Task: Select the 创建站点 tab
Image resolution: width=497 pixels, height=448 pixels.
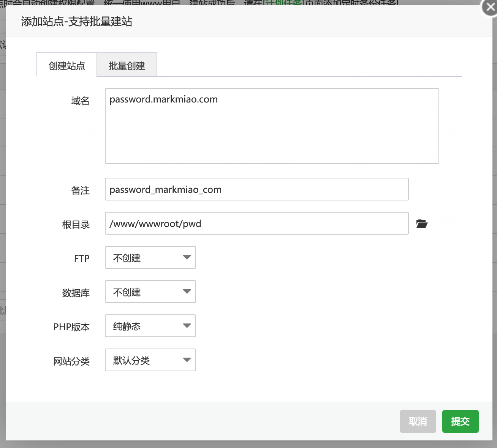Action: point(67,65)
